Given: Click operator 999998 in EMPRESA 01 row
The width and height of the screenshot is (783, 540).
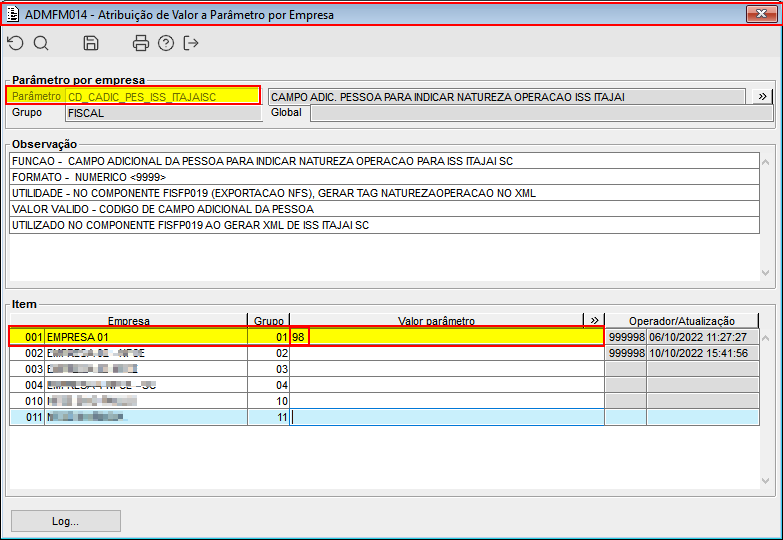Looking at the screenshot, I should pyautogui.click(x=626, y=337).
